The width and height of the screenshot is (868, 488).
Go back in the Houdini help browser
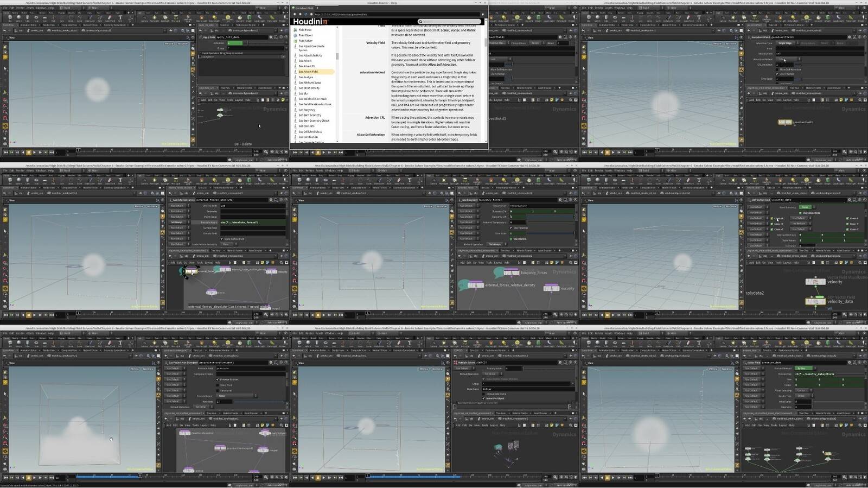click(295, 14)
